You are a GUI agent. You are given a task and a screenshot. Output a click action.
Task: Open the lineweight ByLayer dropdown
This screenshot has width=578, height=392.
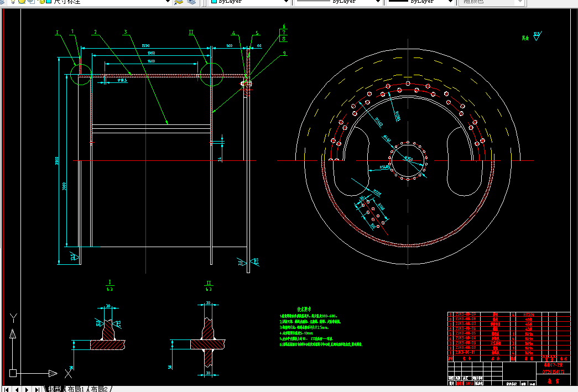[x=450, y=2]
